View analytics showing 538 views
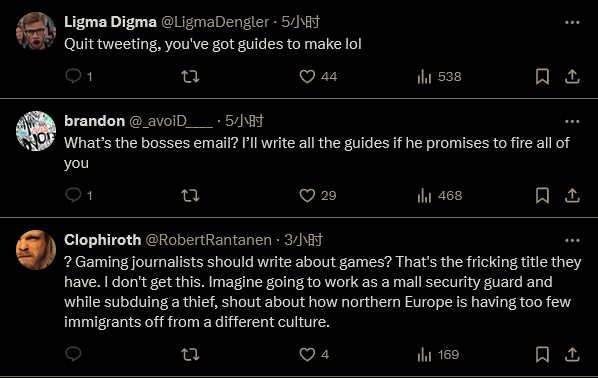 (439, 77)
